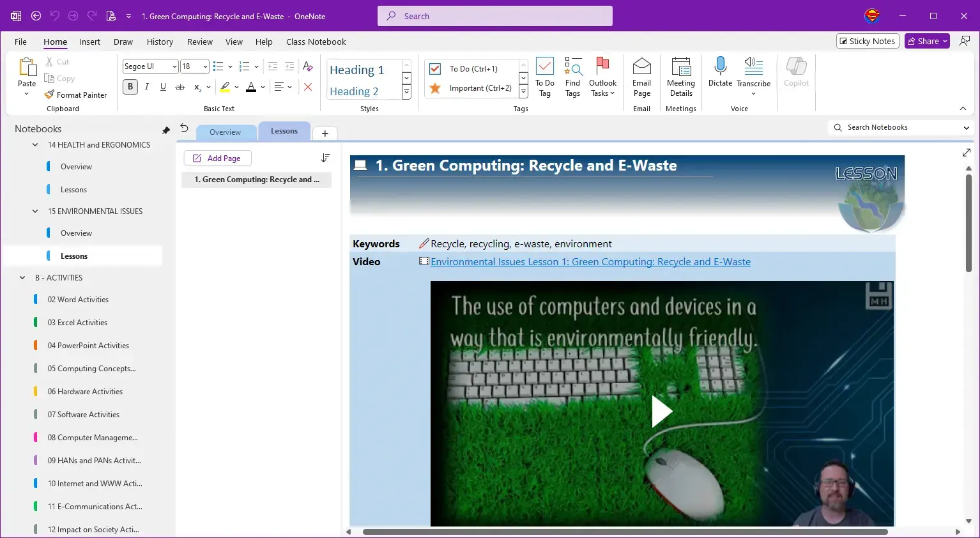Screen dimensions: 980x538
Task: Pin the Notebooks navigation pane
Action: 166,130
